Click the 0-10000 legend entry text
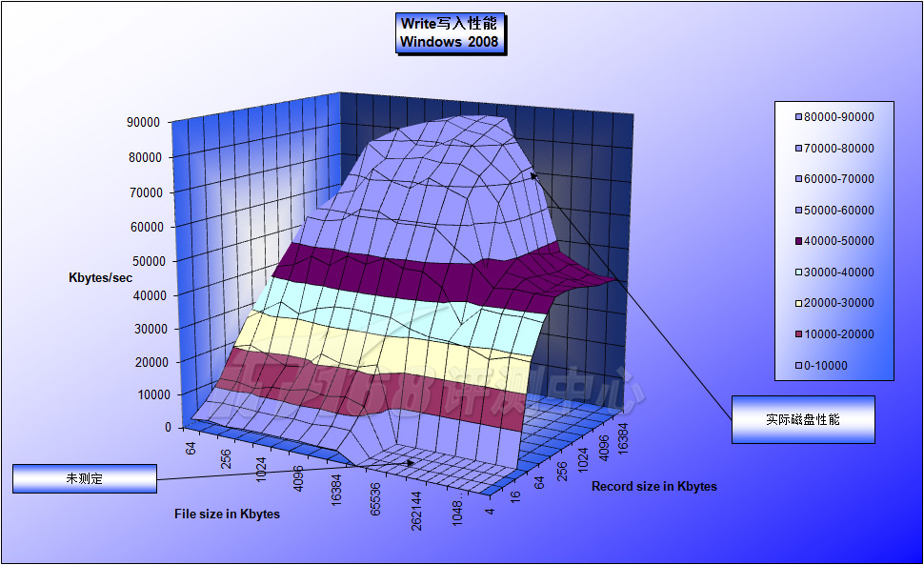924x565 pixels. click(825, 365)
